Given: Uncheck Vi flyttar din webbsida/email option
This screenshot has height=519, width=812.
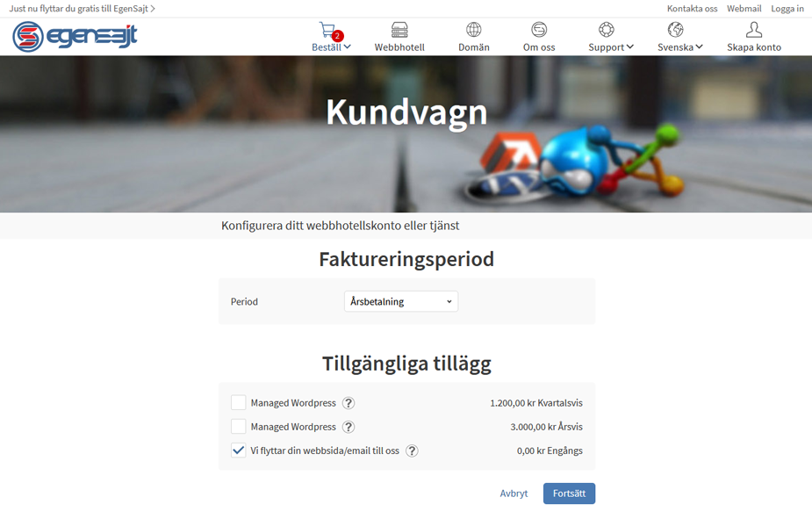Looking at the screenshot, I should click(x=238, y=451).
